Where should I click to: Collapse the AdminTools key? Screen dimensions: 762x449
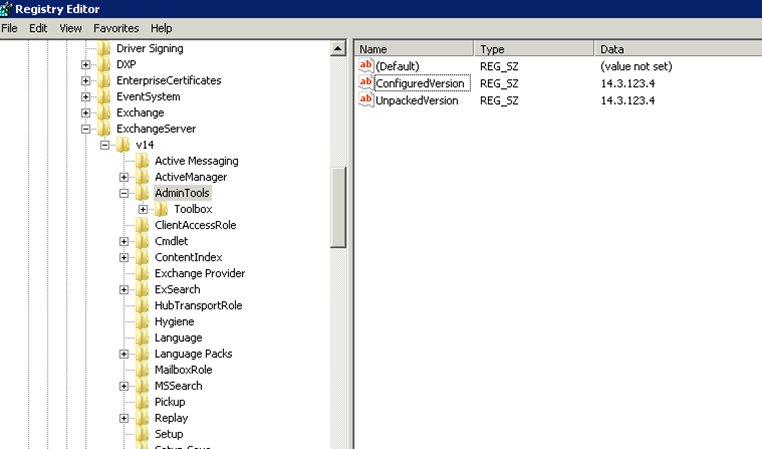124,193
